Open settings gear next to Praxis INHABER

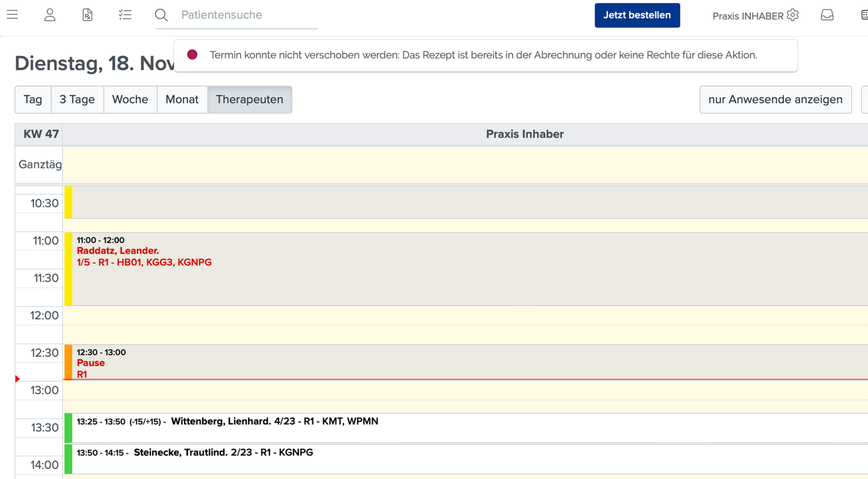coord(793,15)
